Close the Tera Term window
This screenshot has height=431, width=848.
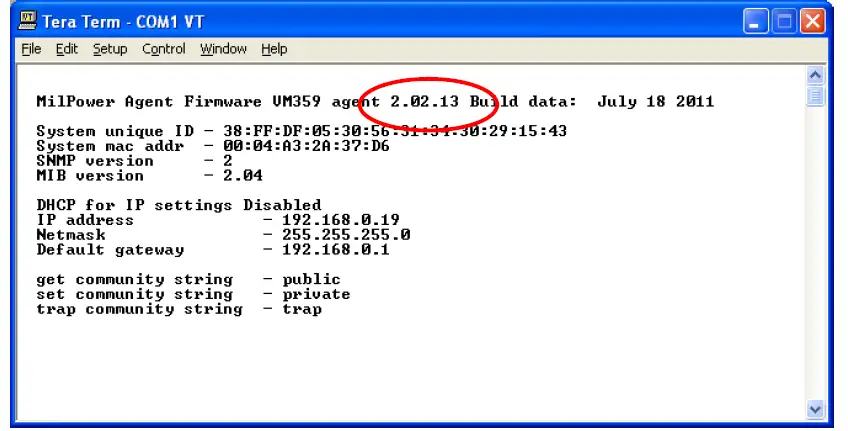(812, 22)
